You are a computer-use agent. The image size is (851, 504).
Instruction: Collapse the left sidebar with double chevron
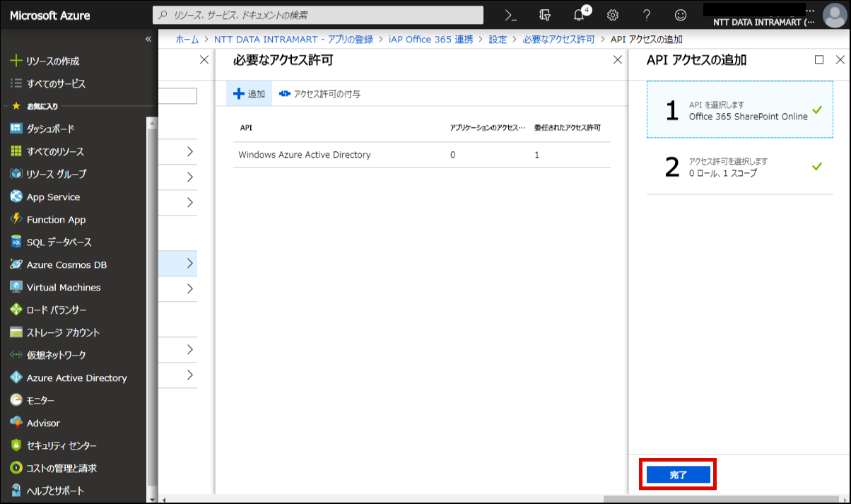click(x=148, y=39)
